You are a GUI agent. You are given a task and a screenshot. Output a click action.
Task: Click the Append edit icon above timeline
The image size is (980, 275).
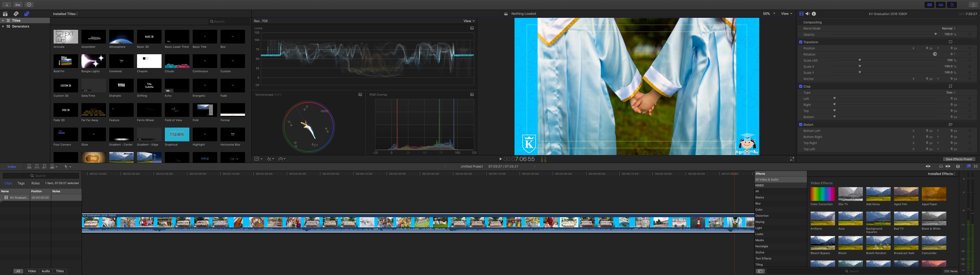coord(44,166)
